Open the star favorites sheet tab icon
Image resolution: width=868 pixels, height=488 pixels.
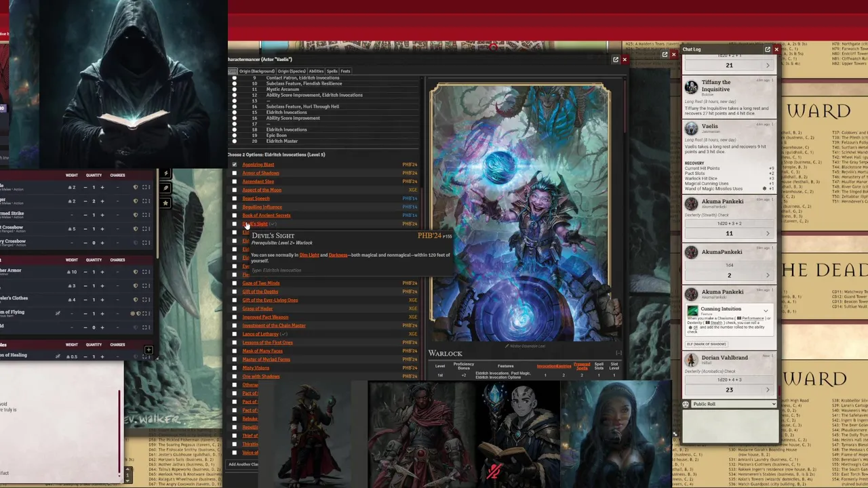click(x=165, y=203)
